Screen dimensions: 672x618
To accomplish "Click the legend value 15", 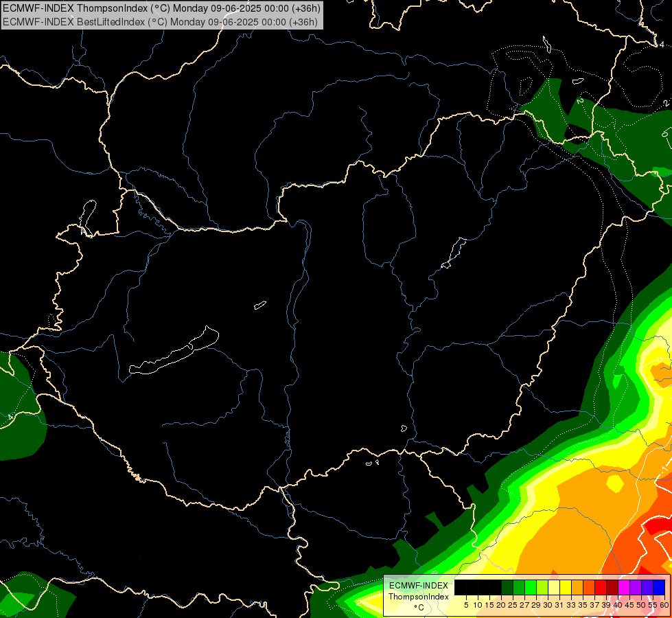I will [489, 605].
